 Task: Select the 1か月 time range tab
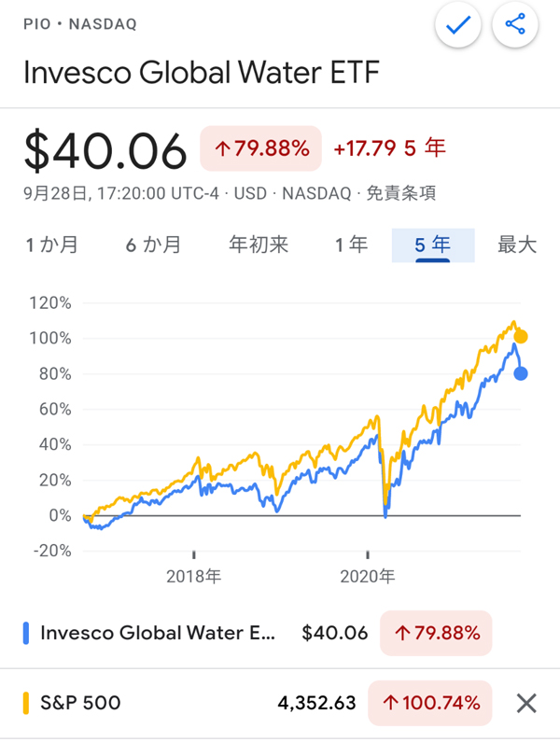tap(51, 245)
